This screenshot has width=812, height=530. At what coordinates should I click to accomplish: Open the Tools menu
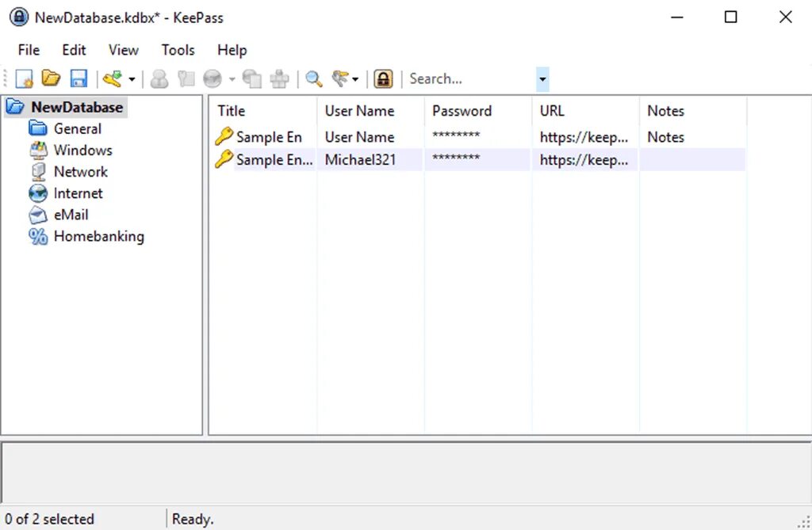(178, 50)
